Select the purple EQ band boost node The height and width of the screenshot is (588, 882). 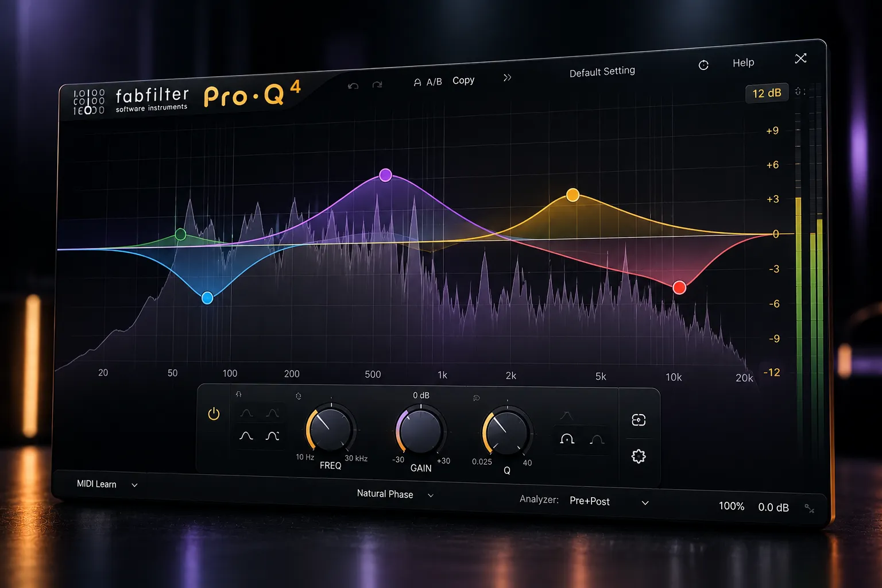[386, 175]
